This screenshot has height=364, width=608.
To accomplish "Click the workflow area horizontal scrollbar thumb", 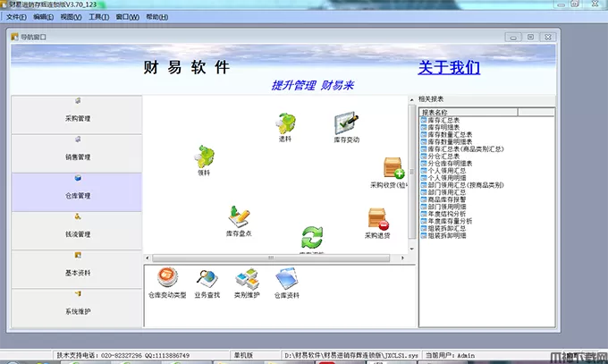I will [271, 258].
